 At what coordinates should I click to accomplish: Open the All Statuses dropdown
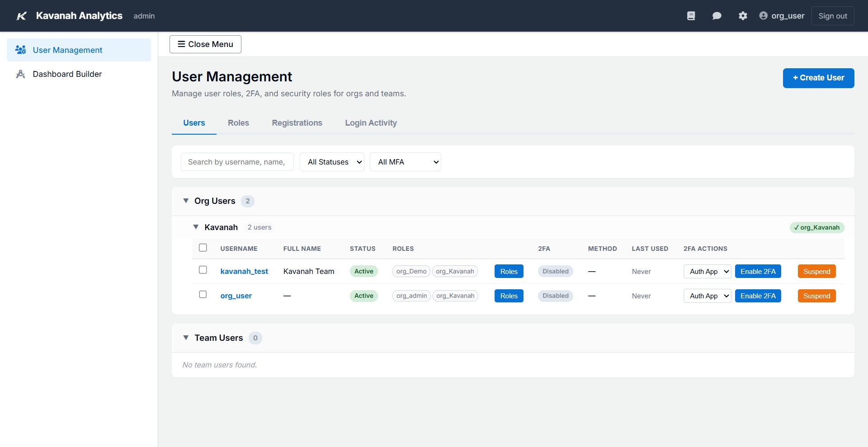331,162
